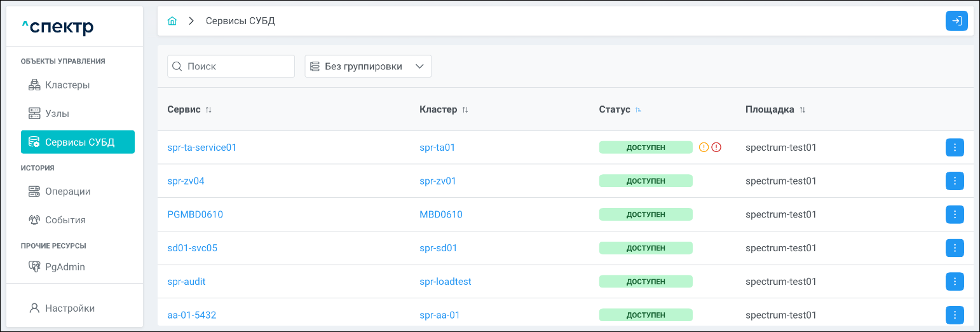Toggle sorting on Статус column
The image size is (980, 332).
[638, 110]
